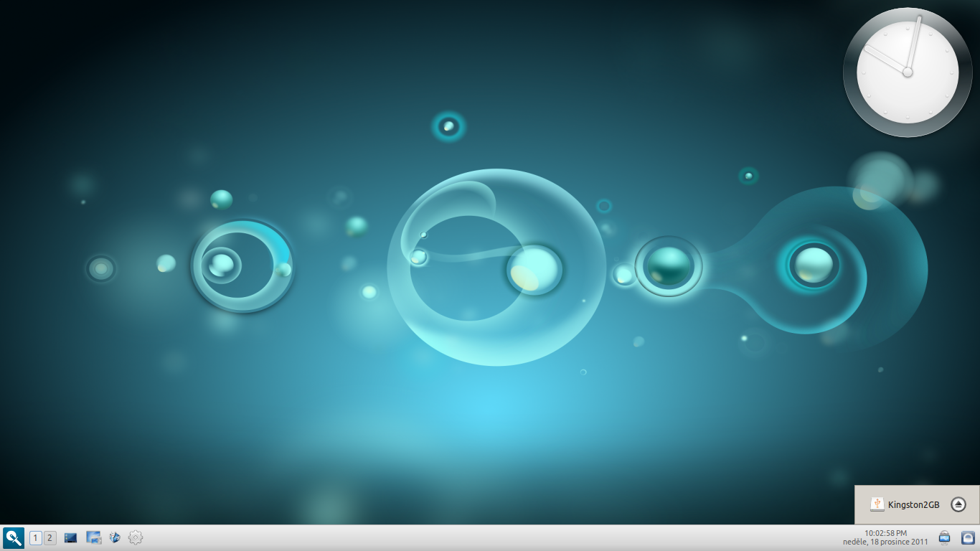
Task: Open the application launcher menu
Action: point(14,537)
